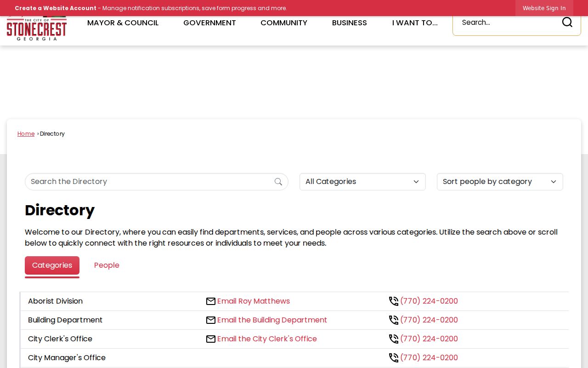The image size is (588, 368).
Task: Follow the Home breadcrumb link
Action: 26,134
